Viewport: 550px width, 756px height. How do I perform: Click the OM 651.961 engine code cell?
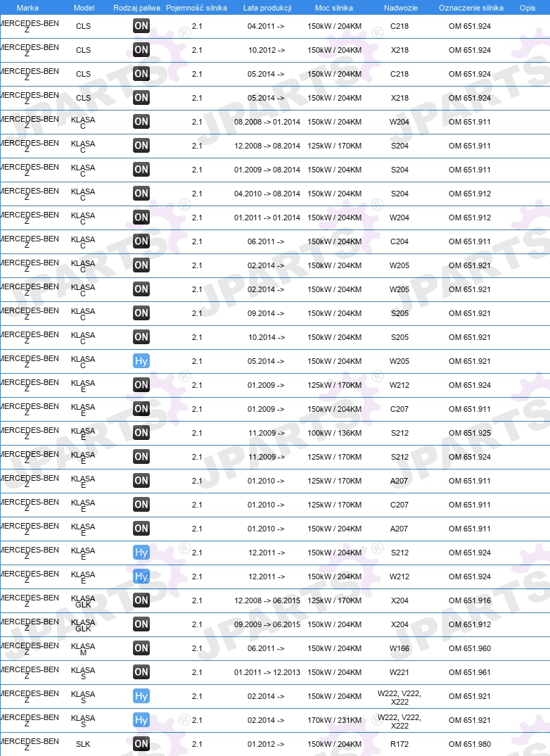pos(470,672)
